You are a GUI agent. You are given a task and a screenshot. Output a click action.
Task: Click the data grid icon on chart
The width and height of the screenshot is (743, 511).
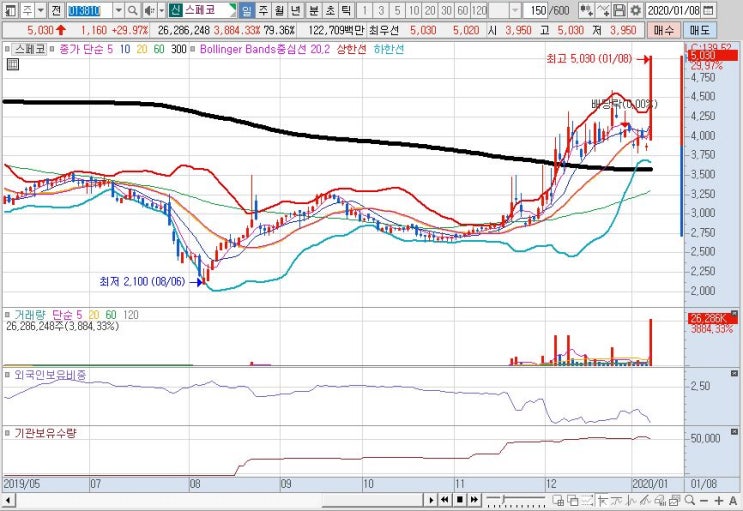pos(13,64)
